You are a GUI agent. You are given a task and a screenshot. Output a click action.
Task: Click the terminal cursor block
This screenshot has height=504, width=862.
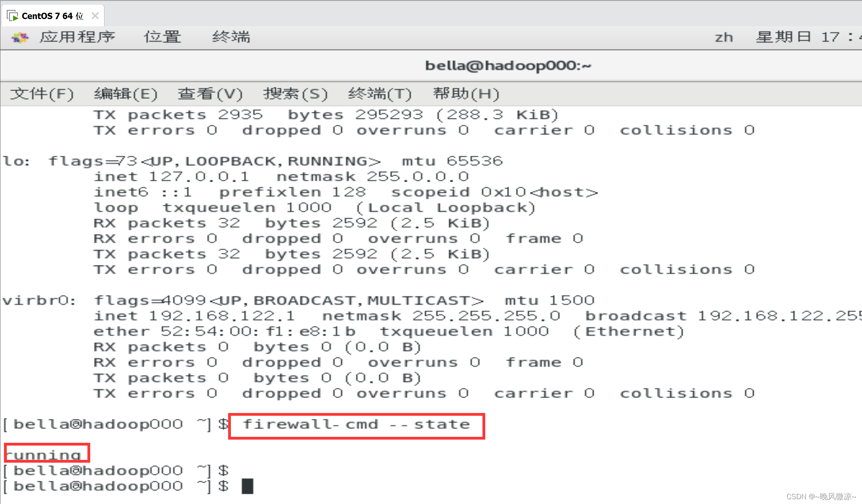coord(247,486)
